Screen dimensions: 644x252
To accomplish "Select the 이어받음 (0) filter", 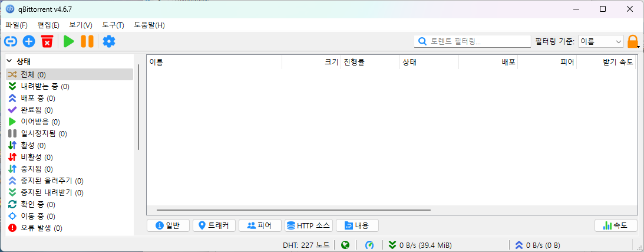I will click(69, 122).
